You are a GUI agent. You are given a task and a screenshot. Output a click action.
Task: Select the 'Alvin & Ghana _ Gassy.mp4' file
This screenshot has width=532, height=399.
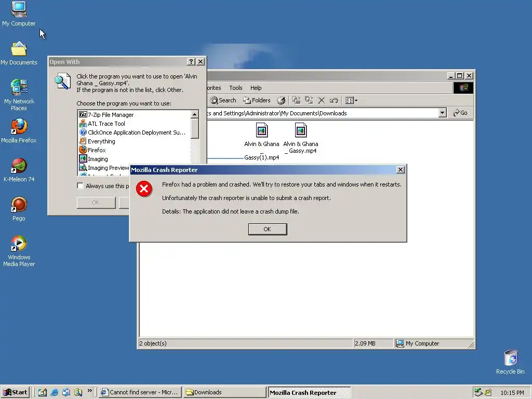(301, 138)
